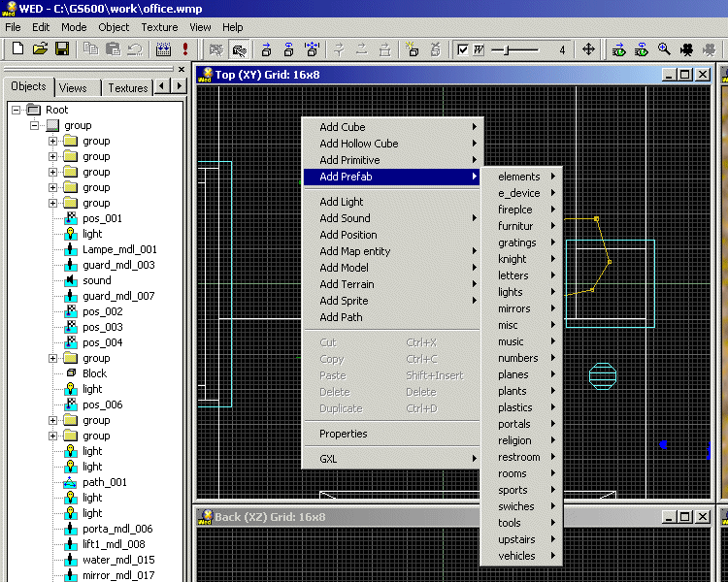This screenshot has height=582, width=728.
Task: Choose Add Light from the context menu
Action: tap(342, 202)
